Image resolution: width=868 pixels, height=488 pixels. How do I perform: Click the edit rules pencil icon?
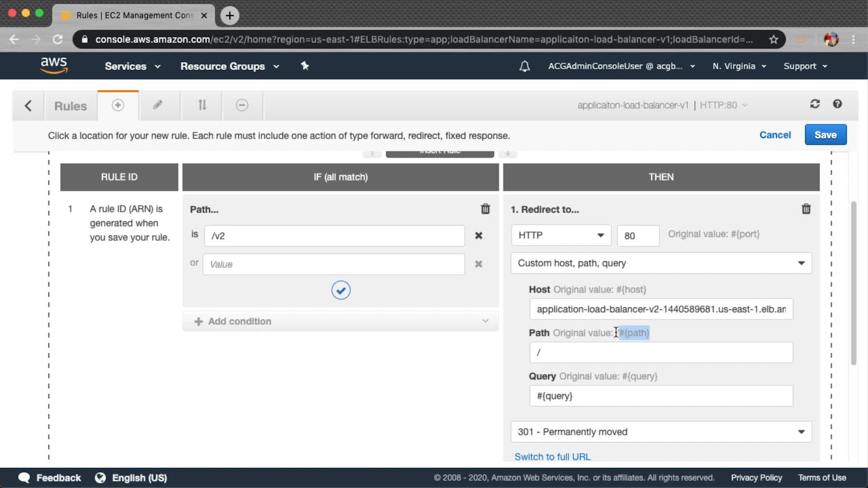click(157, 105)
